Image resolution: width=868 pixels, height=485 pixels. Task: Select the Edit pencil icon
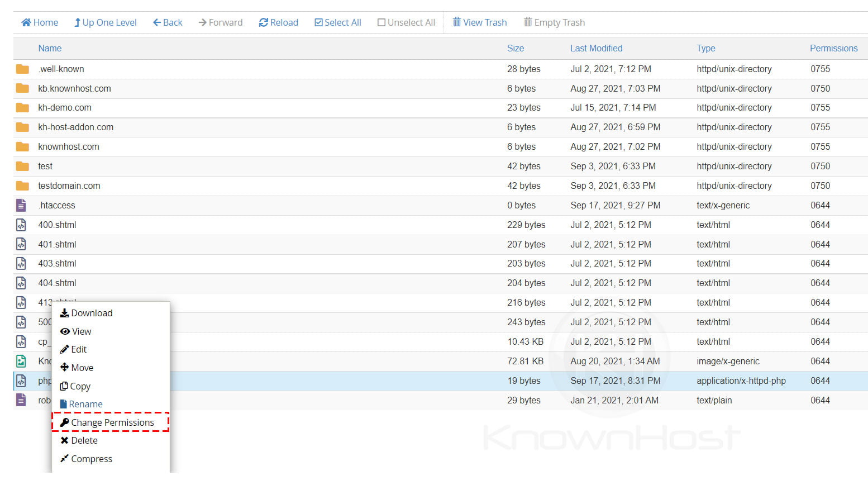(65, 349)
